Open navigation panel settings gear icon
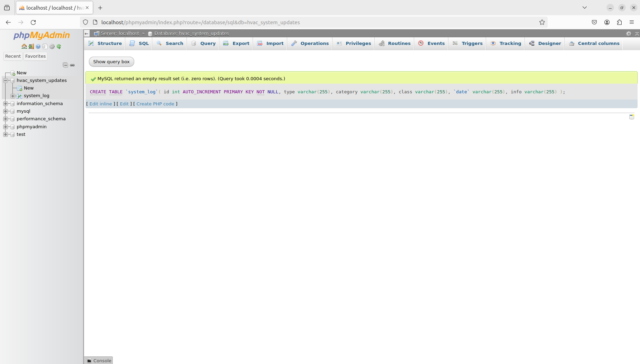This screenshot has height=364, width=640. (x=52, y=46)
